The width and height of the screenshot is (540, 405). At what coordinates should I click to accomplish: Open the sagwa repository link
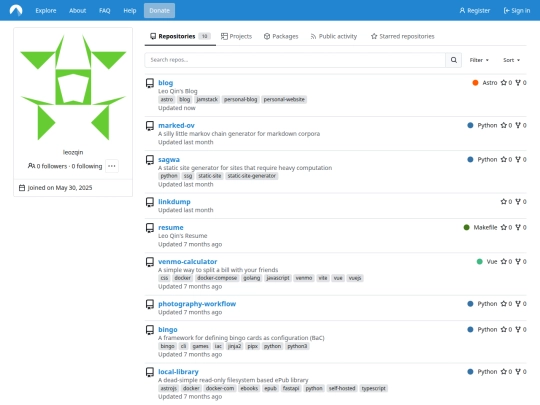(x=169, y=159)
